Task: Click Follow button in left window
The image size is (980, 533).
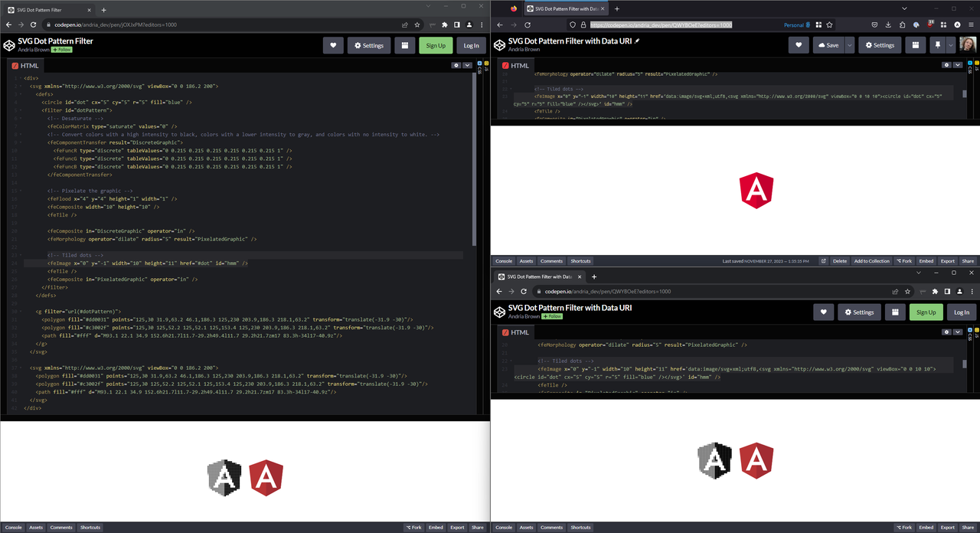Action: point(62,49)
